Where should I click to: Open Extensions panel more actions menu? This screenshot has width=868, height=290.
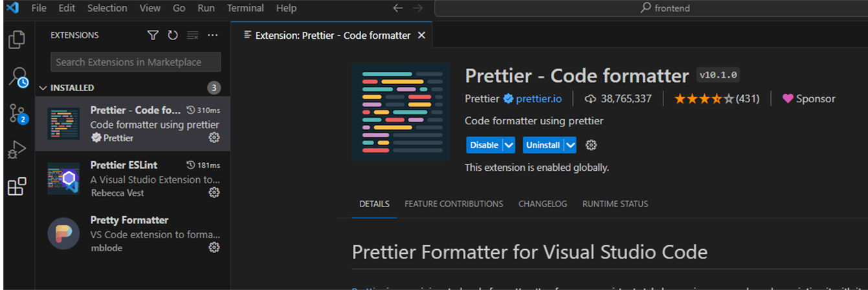tap(212, 36)
